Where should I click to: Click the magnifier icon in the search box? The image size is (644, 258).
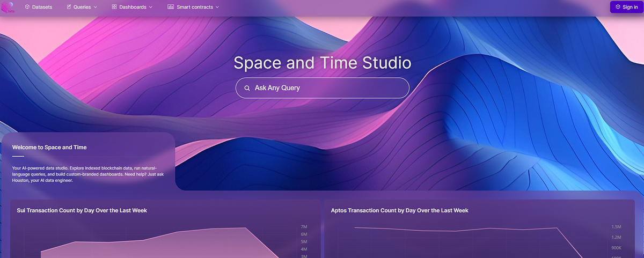click(247, 88)
